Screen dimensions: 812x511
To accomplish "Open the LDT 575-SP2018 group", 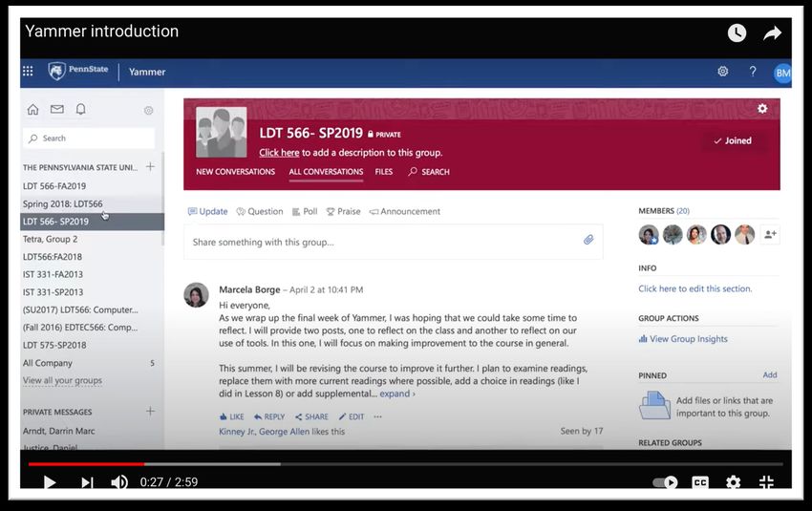I will [54, 345].
